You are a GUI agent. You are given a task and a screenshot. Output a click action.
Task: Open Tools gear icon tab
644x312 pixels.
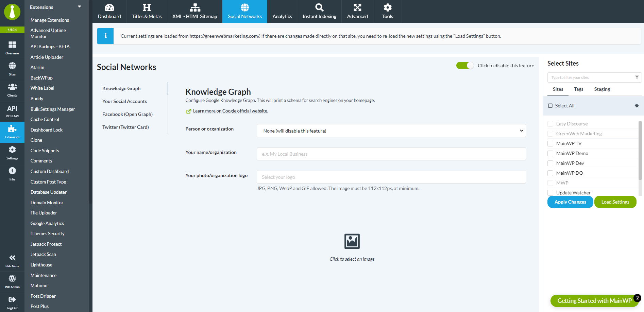(388, 7)
